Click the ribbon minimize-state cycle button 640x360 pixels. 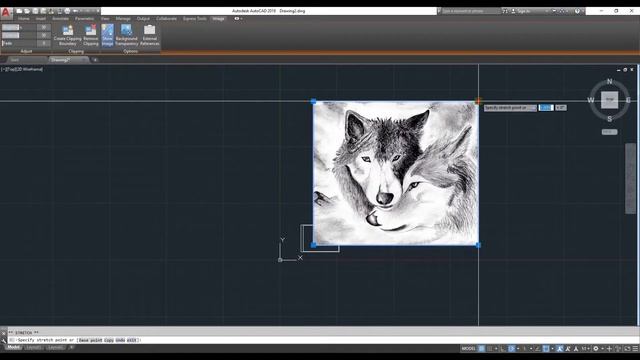coord(238,19)
